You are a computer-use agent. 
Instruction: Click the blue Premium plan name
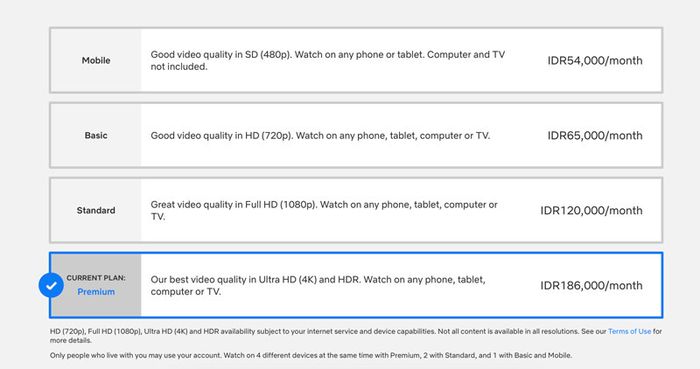click(x=96, y=292)
